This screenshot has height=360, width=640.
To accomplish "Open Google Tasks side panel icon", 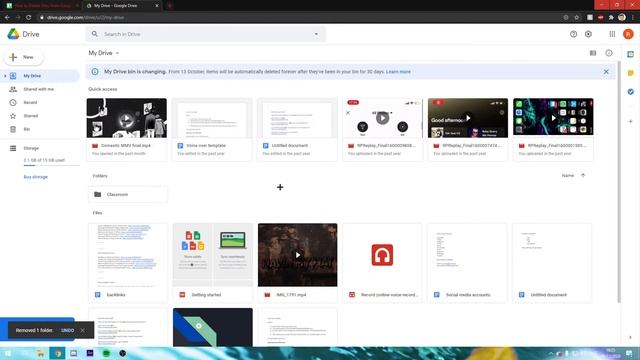I will coord(631,92).
